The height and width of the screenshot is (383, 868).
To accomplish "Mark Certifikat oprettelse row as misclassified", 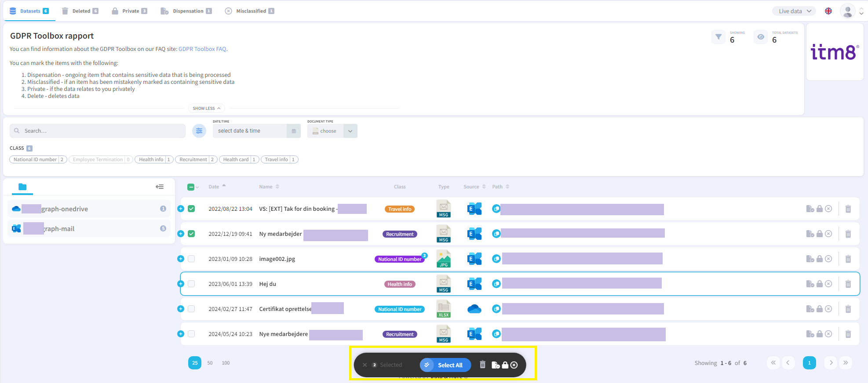I will click(x=828, y=309).
